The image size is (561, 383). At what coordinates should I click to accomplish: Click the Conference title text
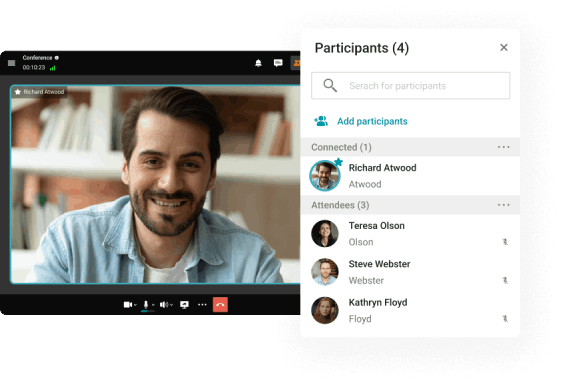[x=37, y=58]
